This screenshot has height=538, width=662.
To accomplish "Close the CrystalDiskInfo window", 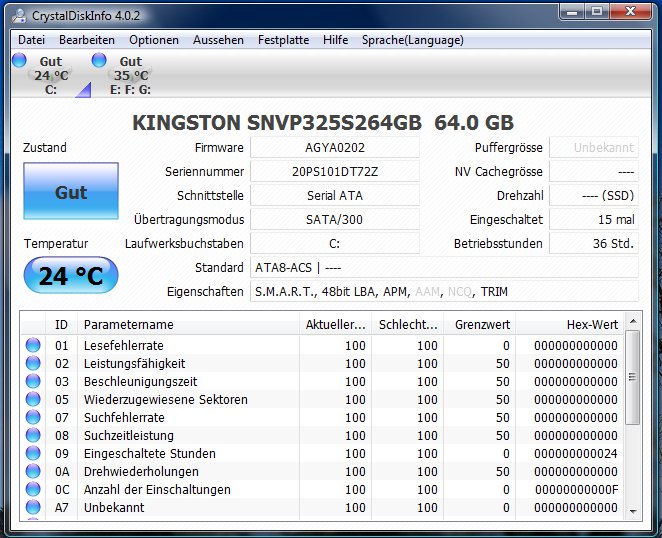I will pos(630,11).
